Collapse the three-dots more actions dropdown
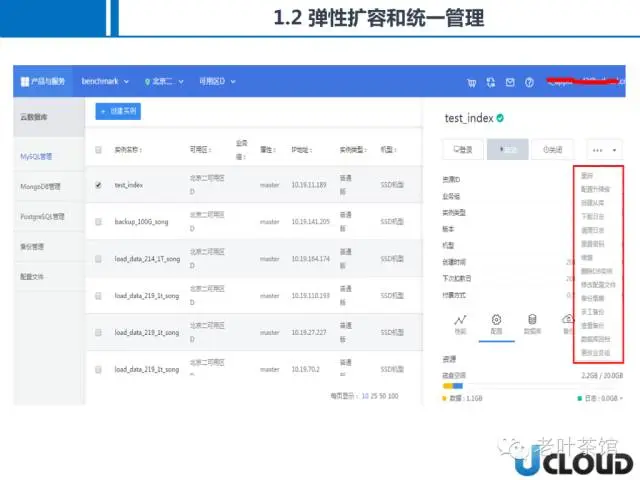Image resolution: width=640 pixels, height=480 pixels. [604, 150]
